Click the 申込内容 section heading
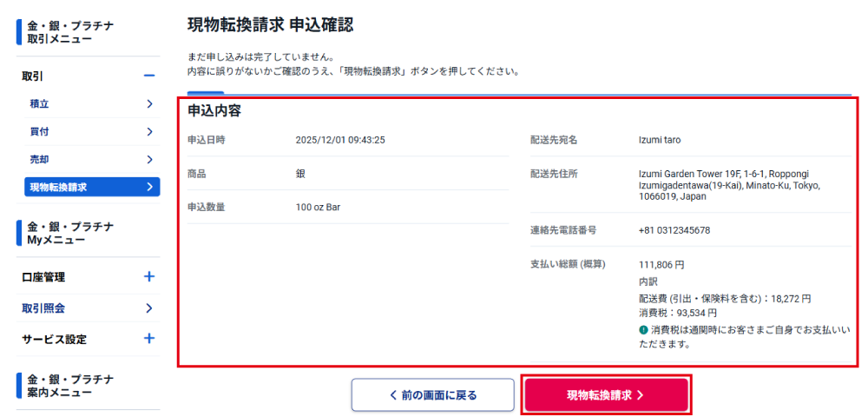Image resolution: width=868 pixels, height=417 pixels. coord(214,110)
